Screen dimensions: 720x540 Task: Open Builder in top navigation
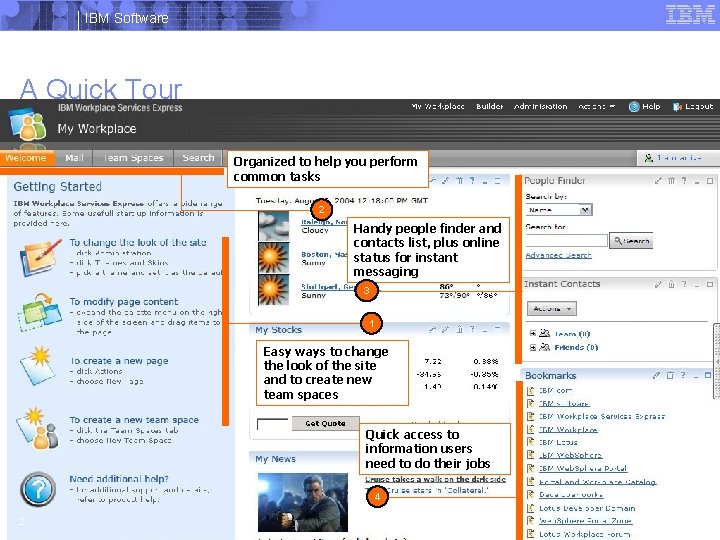489,106
